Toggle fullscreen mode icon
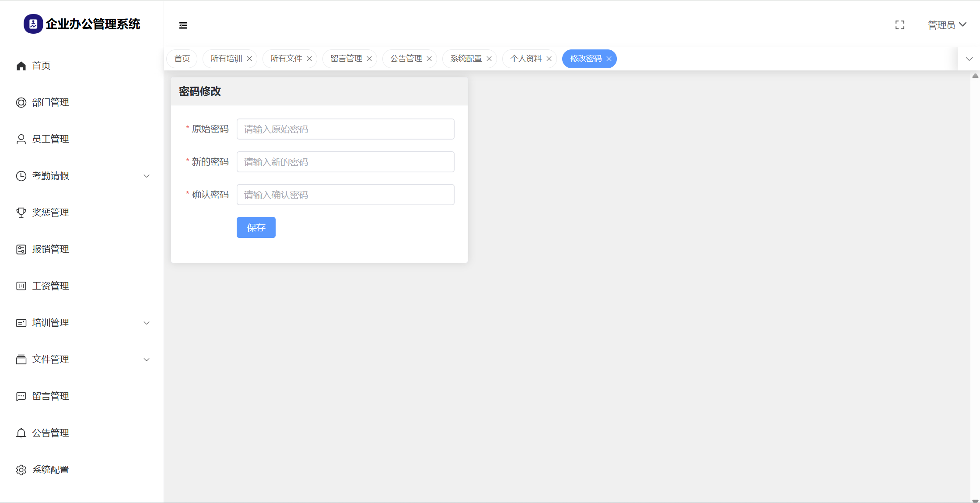This screenshot has width=980, height=503. (x=899, y=25)
